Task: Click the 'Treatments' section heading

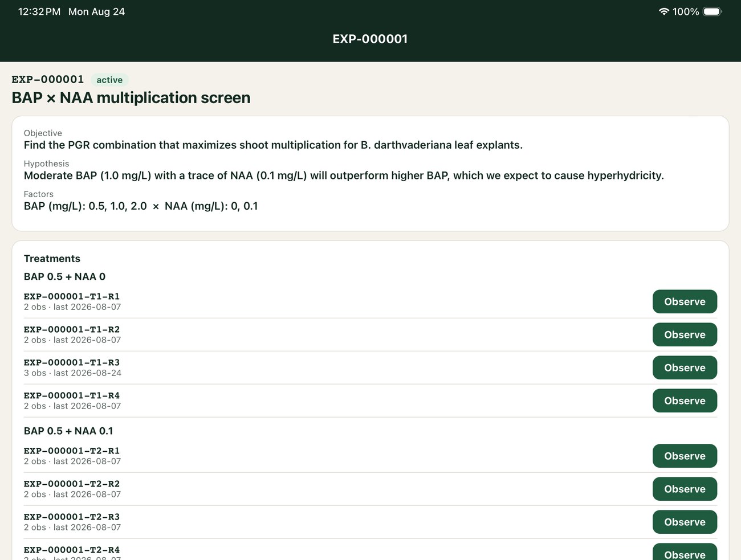Action: tap(52, 259)
